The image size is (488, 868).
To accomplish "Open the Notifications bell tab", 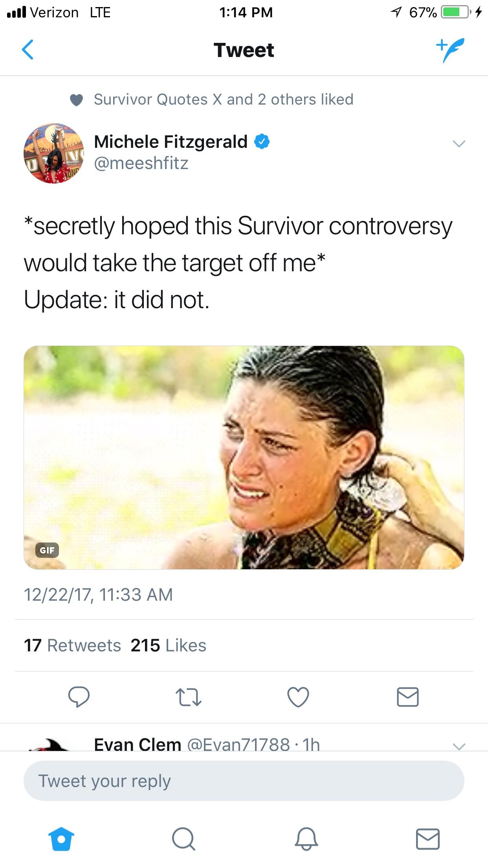I will [306, 839].
